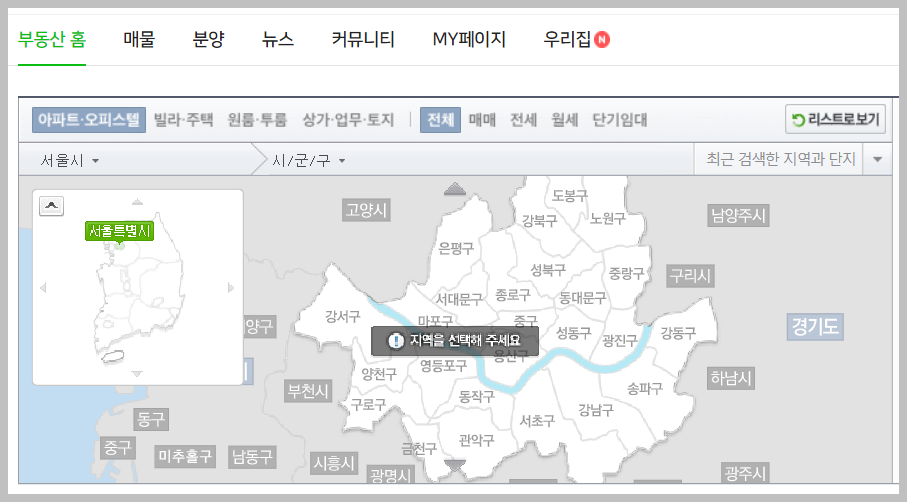
Task: Select 종로구 on the map
Action: (513, 295)
